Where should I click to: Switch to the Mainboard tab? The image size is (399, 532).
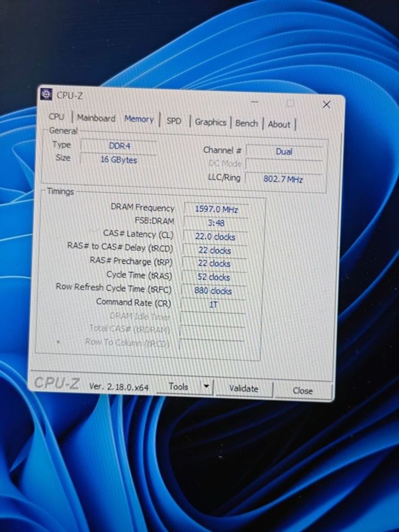[96, 118]
